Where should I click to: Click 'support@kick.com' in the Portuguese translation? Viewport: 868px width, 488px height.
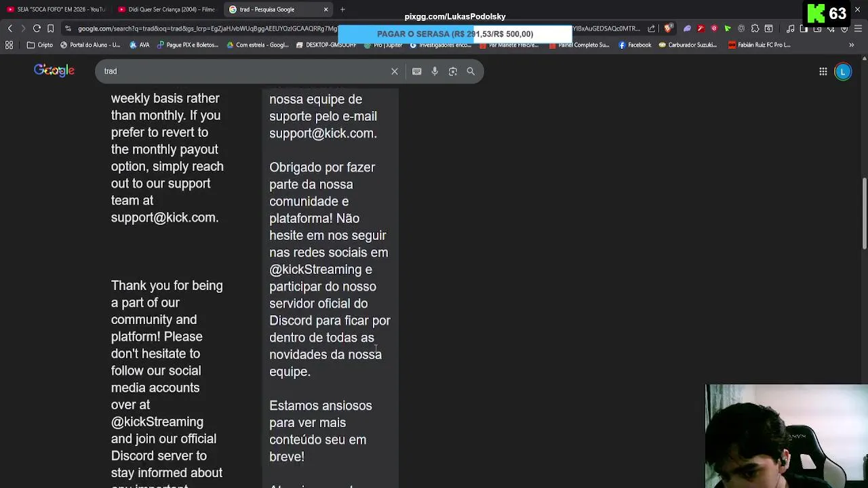[321, 134]
